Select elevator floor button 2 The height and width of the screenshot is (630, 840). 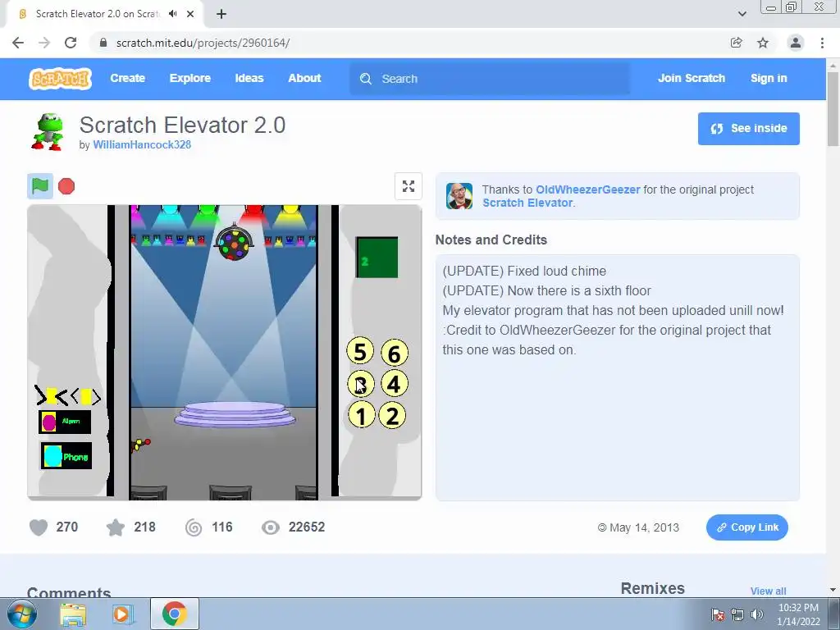point(392,415)
